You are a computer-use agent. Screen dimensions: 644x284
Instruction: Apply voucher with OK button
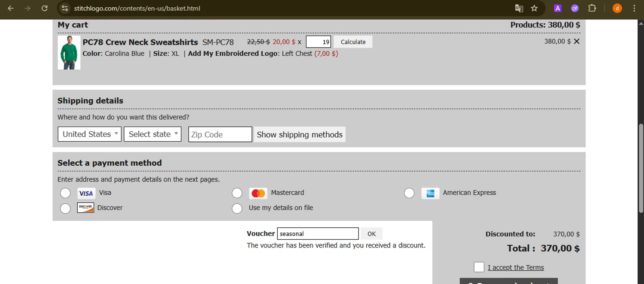(371, 234)
